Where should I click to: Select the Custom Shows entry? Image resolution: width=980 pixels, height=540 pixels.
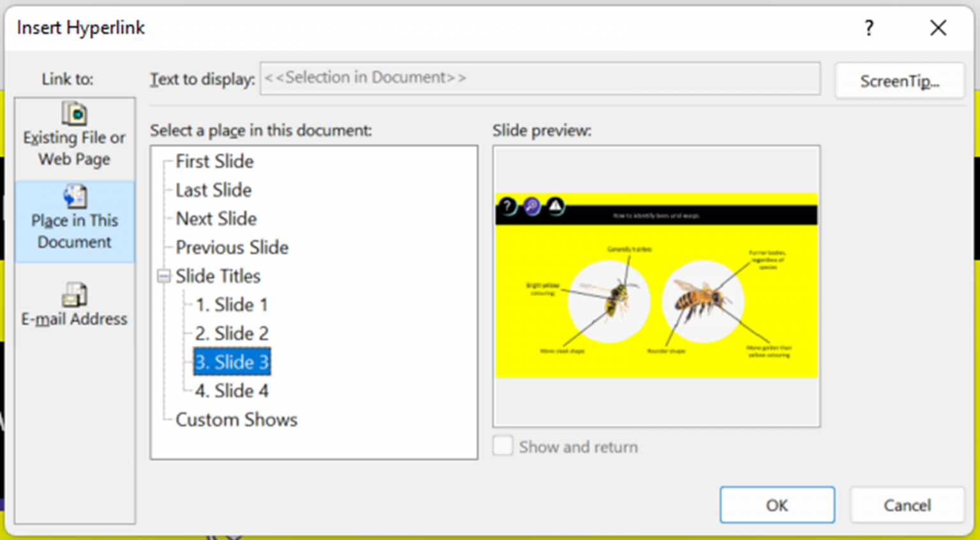[x=236, y=419]
